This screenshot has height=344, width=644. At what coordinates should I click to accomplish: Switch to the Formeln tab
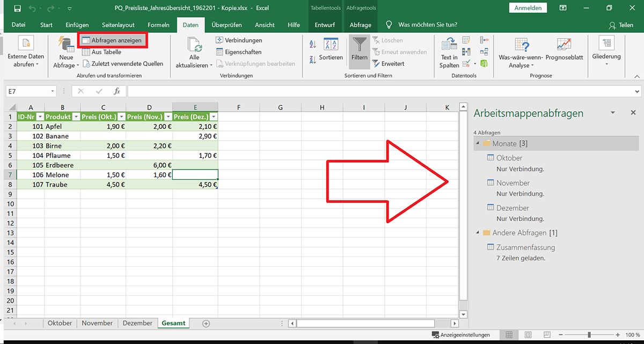click(x=158, y=25)
